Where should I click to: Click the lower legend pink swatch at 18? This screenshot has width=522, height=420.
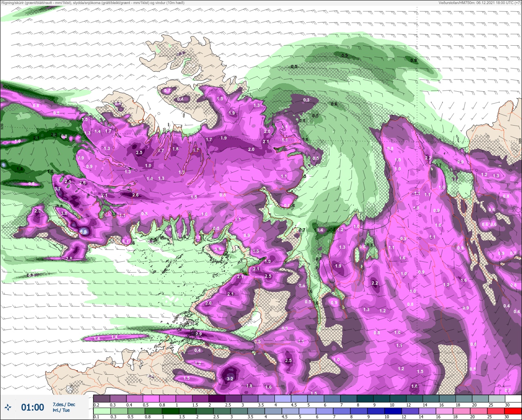[x=461, y=411]
